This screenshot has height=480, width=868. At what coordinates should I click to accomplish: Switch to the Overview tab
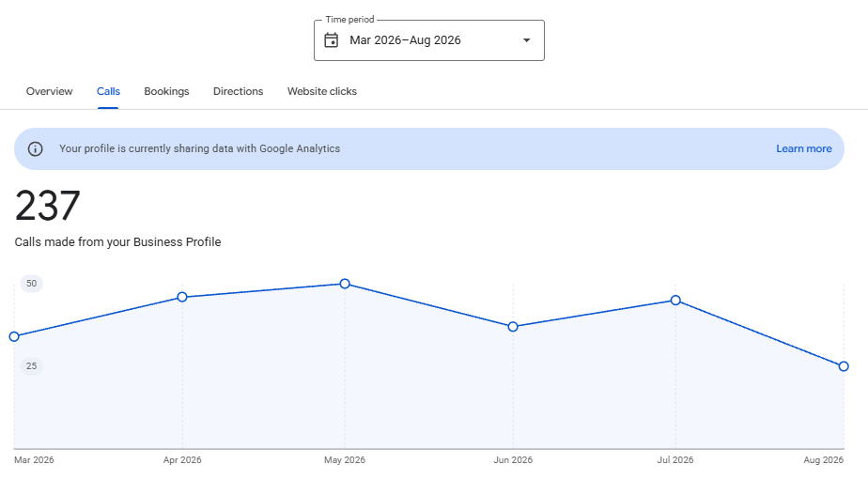pyautogui.click(x=49, y=91)
